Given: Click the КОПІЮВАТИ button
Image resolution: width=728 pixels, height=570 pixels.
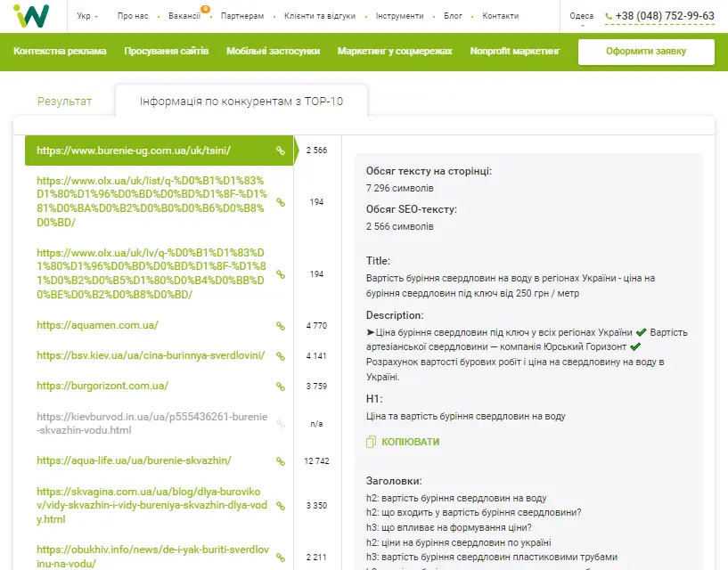Looking at the screenshot, I should (x=403, y=442).
